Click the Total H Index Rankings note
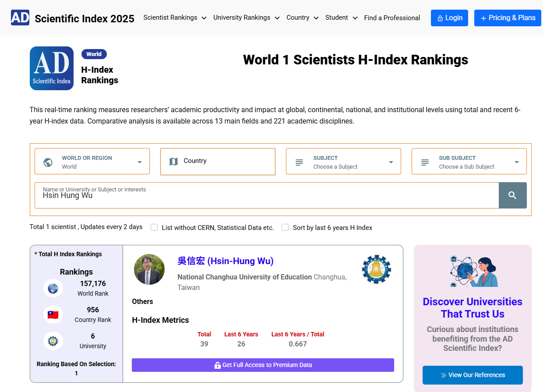Viewport: 543px width, 392px height. click(68, 254)
